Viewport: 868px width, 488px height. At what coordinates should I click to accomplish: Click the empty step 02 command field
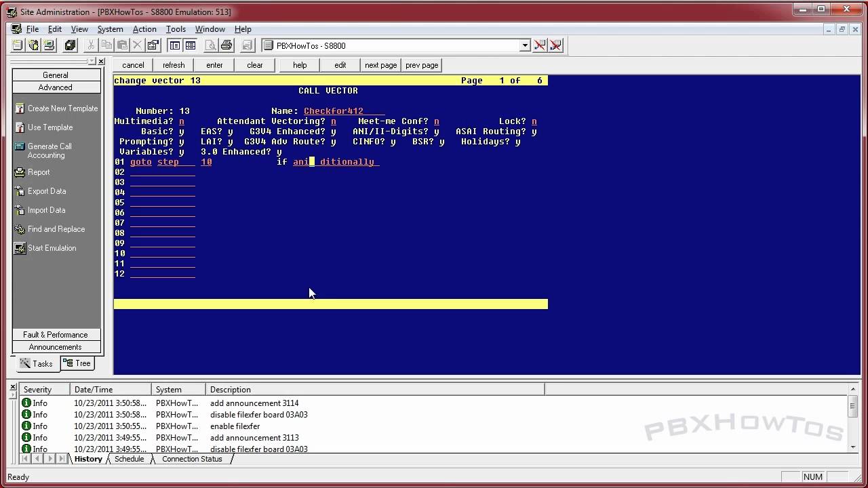(x=163, y=172)
